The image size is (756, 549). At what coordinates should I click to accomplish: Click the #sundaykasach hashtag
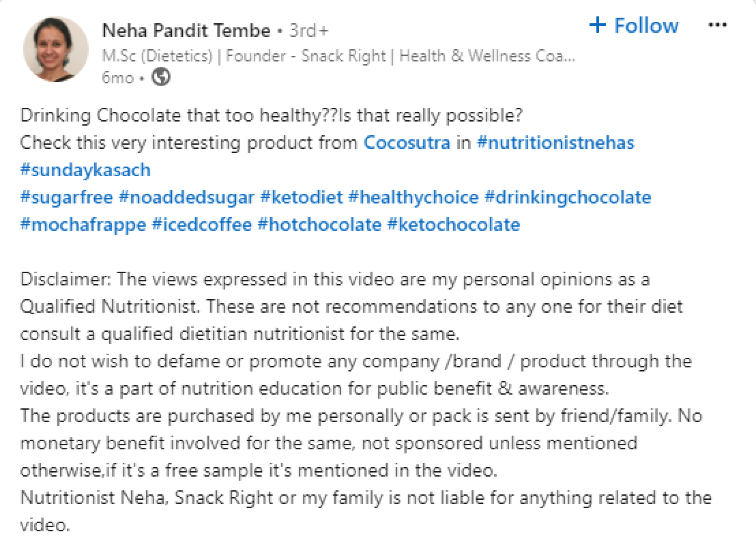[x=85, y=170]
